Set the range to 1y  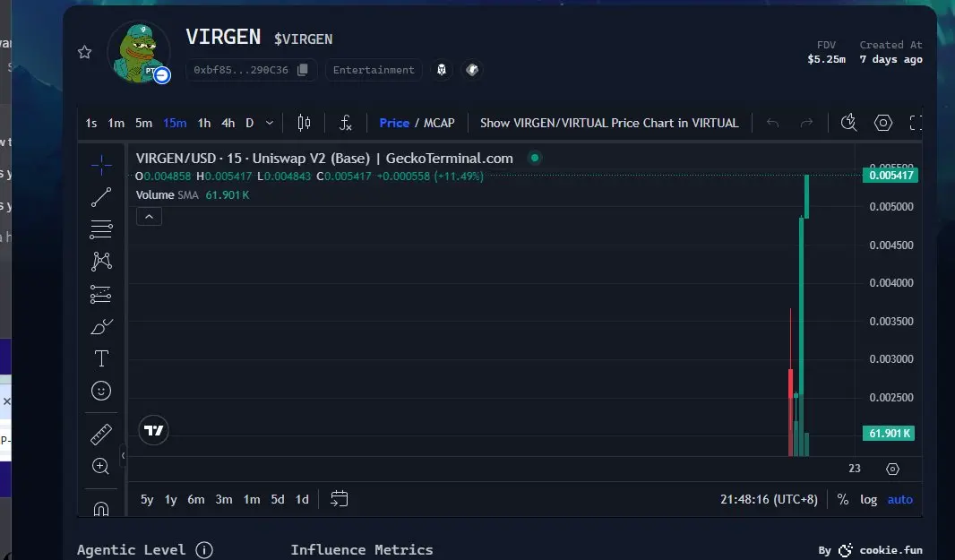[x=170, y=500]
